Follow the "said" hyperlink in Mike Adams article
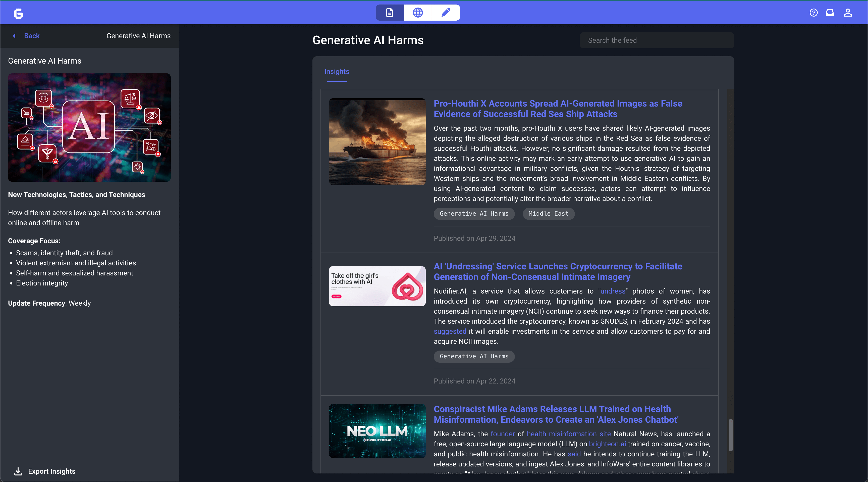Screen dimensions: 868x482 tap(574, 454)
